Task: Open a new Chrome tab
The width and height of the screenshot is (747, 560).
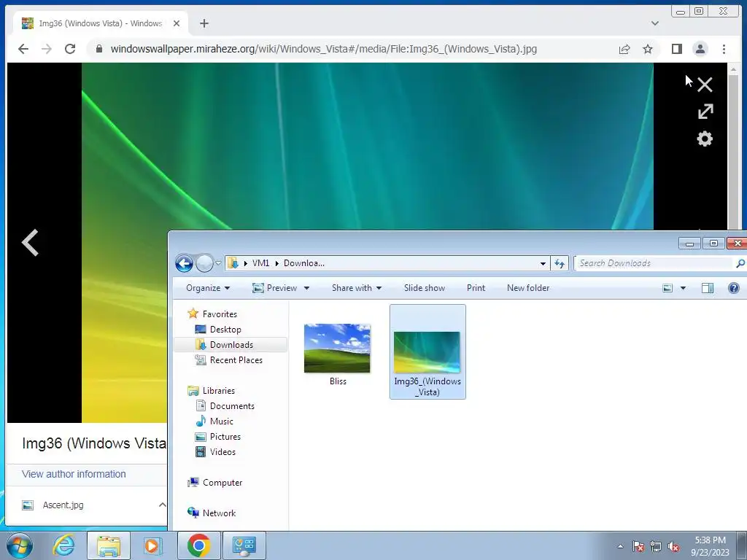Action: click(204, 23)
